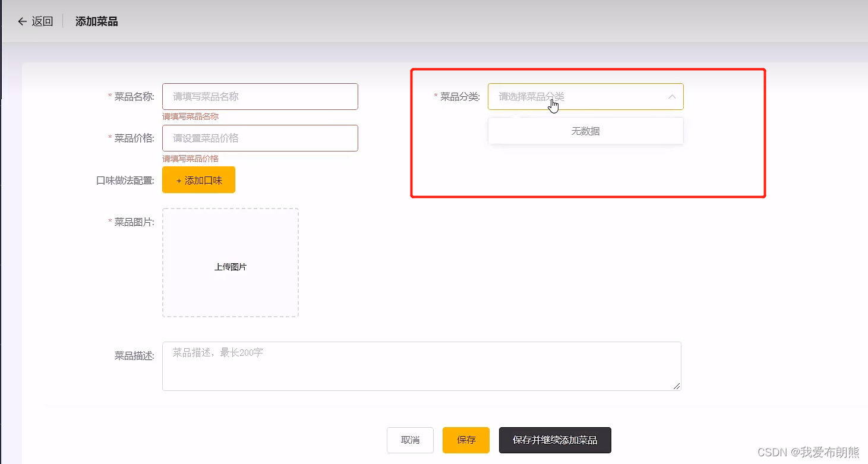The width and height of the screenshot is (868, 464).
Task: Click the 菜品价格 input field
Action: point(260,138)
